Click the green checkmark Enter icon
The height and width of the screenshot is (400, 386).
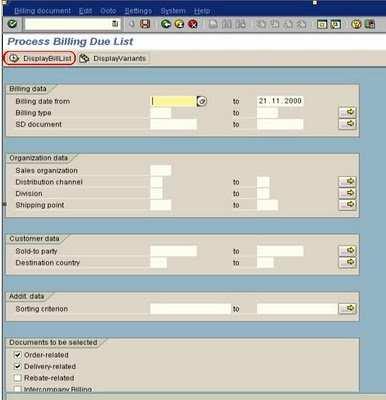12,24
